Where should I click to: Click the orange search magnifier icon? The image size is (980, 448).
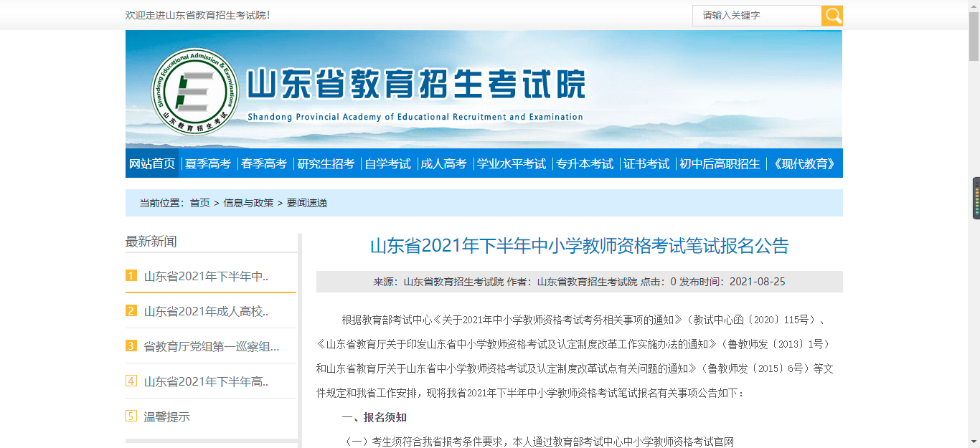(832, 16)
